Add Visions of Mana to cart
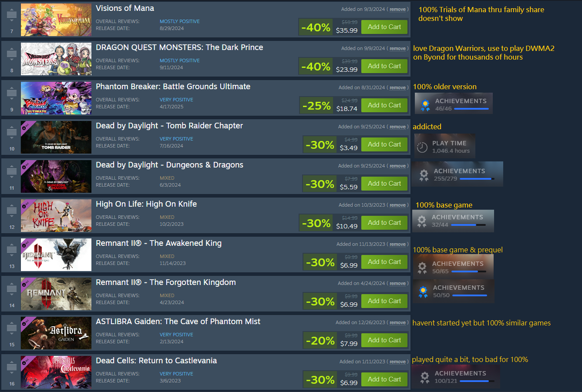582x392 pixels. point(384,27)
